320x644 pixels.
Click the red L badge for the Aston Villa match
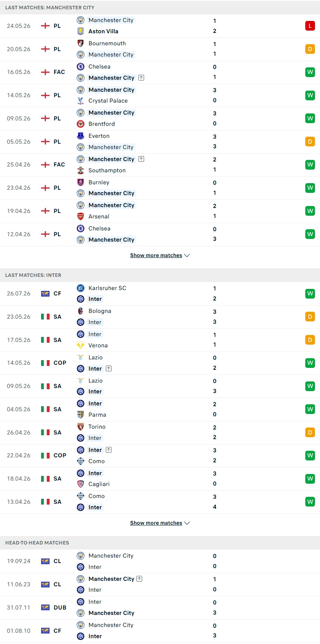[310, 26]
